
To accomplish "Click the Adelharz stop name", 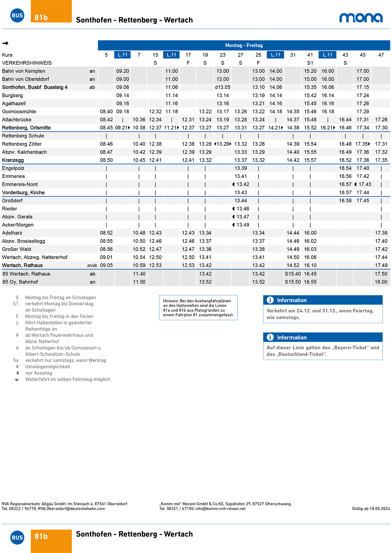I will [x=12, y=233].
